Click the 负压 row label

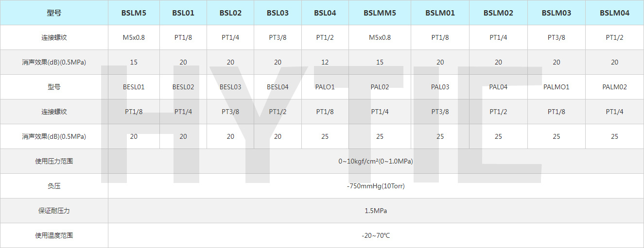click(x=54, y=186)
